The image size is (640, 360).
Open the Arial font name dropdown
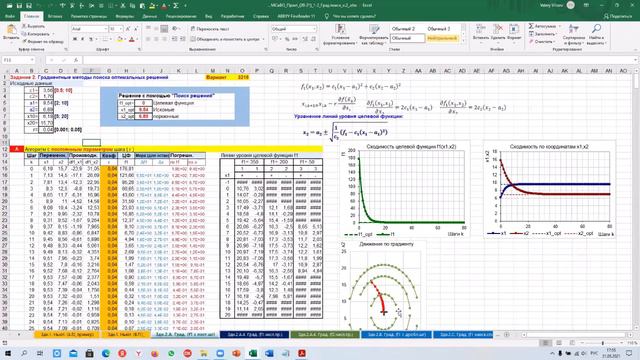(x=105, y=29)
